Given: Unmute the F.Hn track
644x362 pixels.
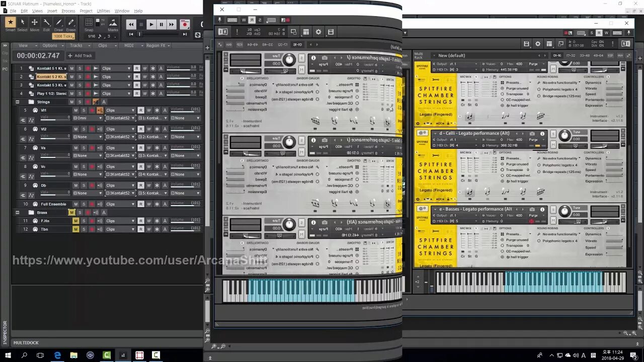Looking at the screenshot, I should pos(75,221).
